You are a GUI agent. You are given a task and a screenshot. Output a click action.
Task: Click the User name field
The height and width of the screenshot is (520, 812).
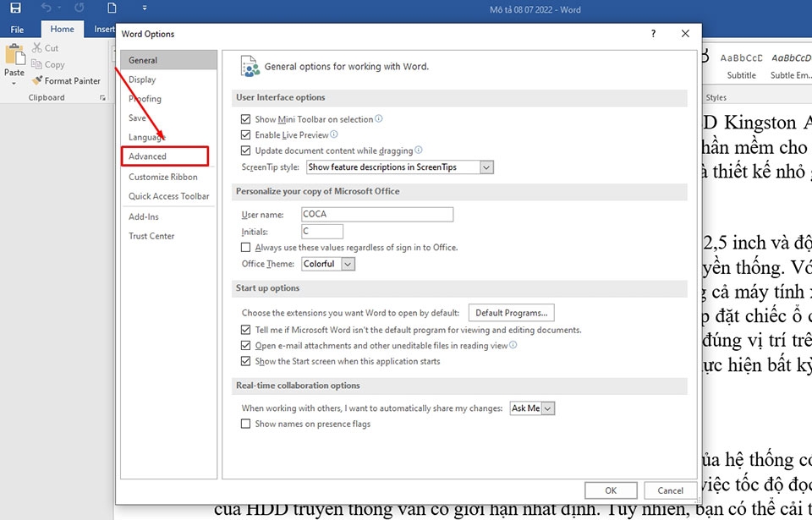pos(377,214)
